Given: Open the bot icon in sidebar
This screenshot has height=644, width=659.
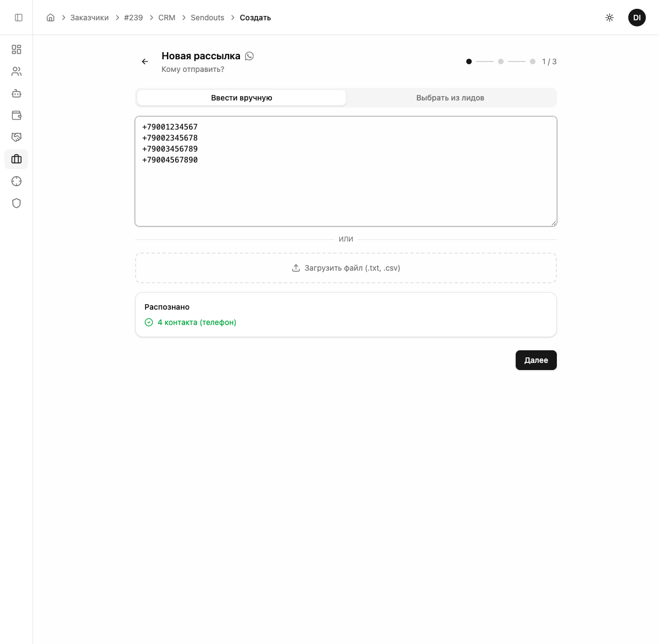Looking at the screenshot, I should coord(16,93).
